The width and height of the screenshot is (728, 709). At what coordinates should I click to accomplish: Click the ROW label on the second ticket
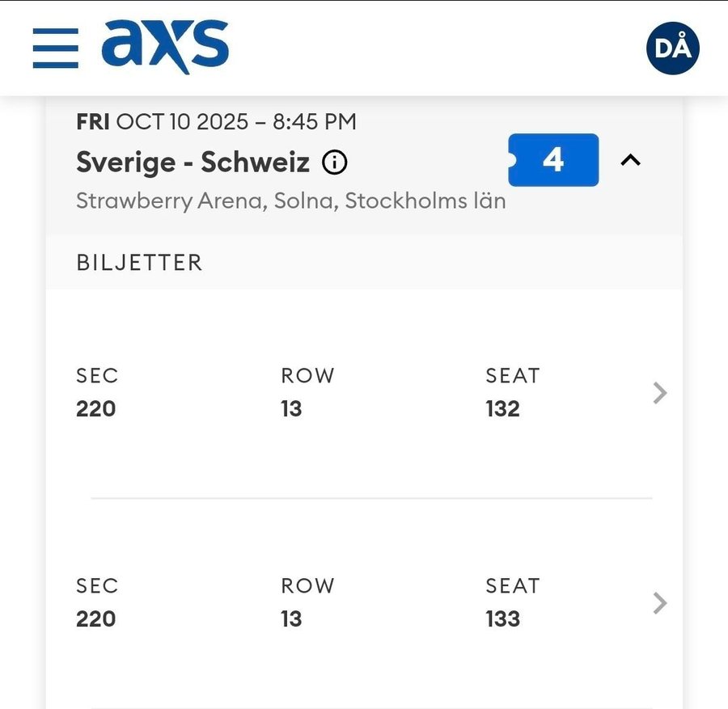[307, 586]
